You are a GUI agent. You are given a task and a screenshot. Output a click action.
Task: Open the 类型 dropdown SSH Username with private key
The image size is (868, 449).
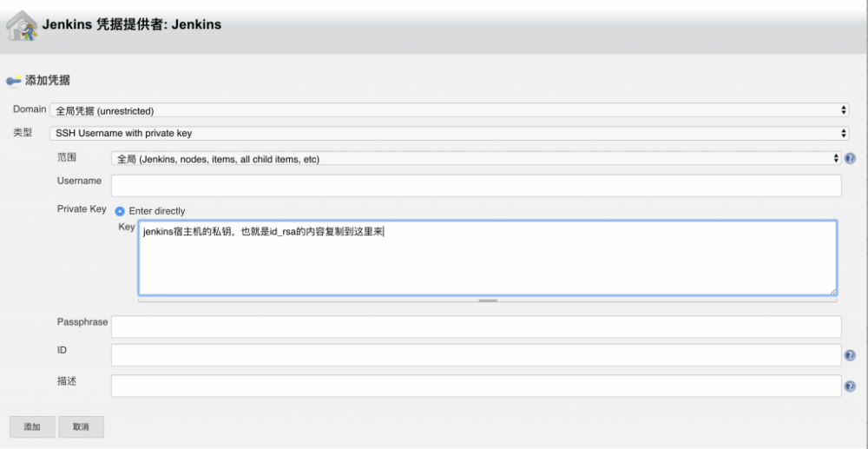(x=449, y=133)
